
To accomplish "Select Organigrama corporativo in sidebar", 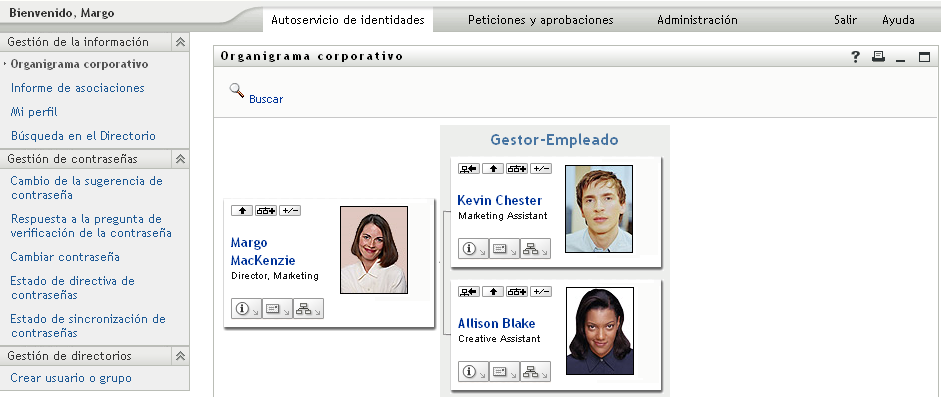I will click(79, 64).
